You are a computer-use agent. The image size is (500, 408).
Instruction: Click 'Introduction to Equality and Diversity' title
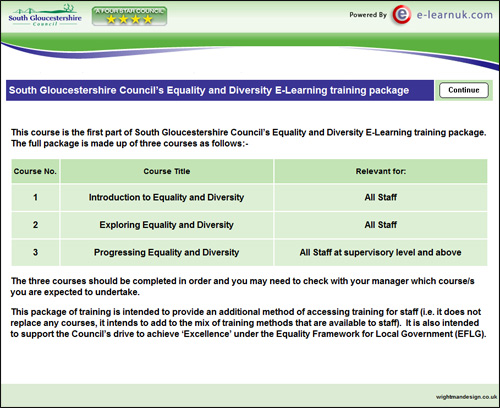point(166,197)
